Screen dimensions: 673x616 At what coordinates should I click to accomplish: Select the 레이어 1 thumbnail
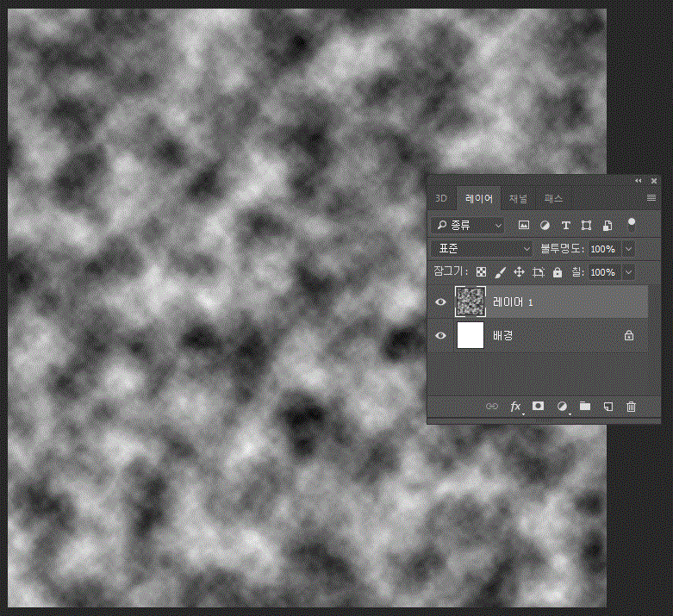pyautogui.click(x=470, y=302)
